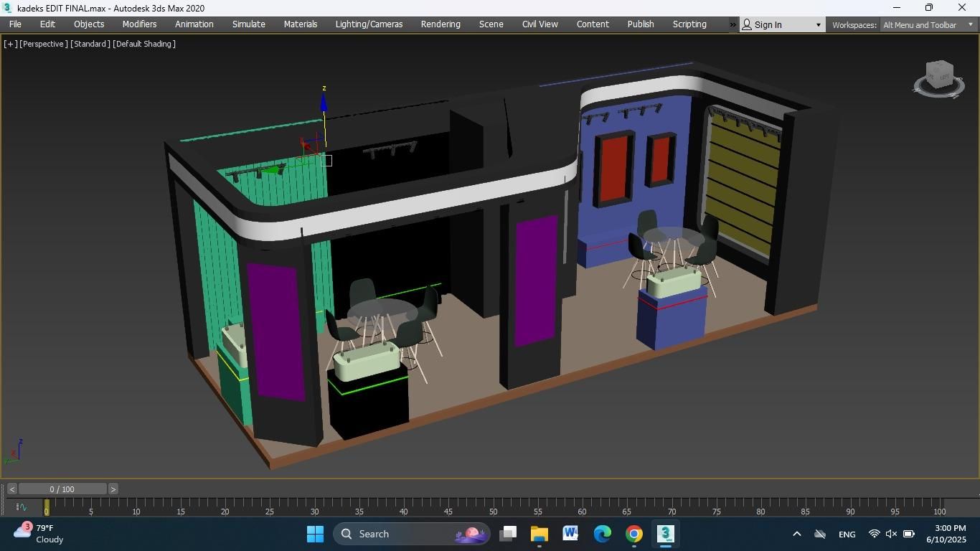Click frame 50 on the track bar
This screenshot has width=980, height=551.
pos(493,507)
